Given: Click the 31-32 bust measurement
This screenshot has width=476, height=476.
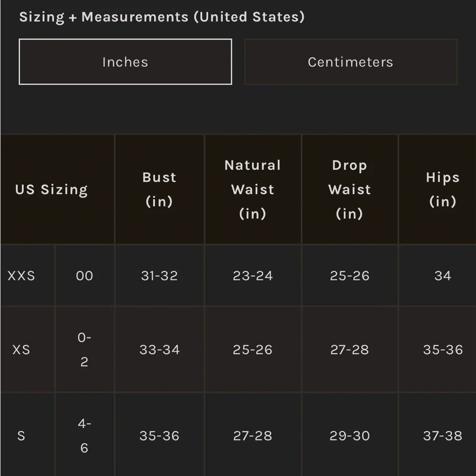Looking at the screenshot, I should 159,276.
